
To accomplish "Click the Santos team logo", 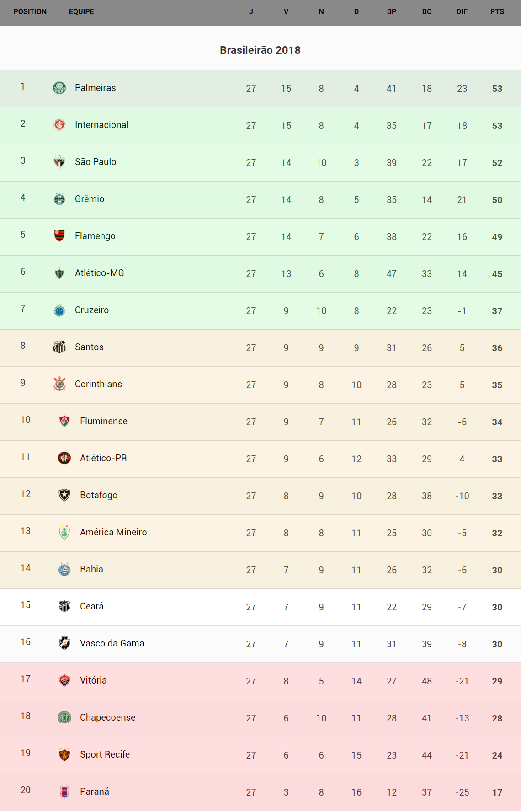I will 59,347.
